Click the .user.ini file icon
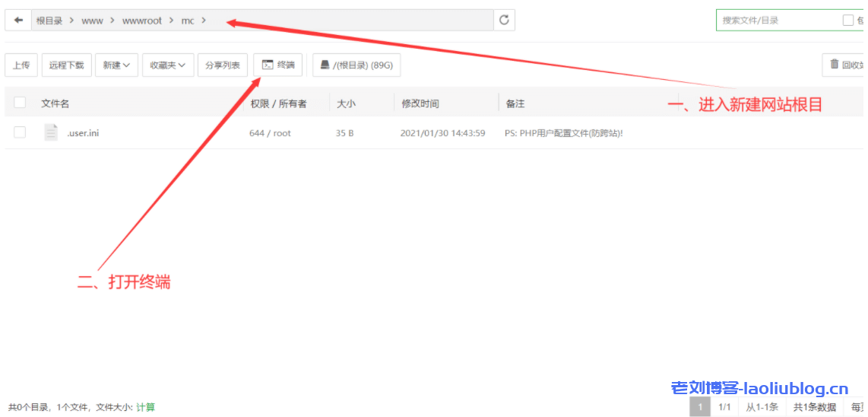 pos(51,132)
